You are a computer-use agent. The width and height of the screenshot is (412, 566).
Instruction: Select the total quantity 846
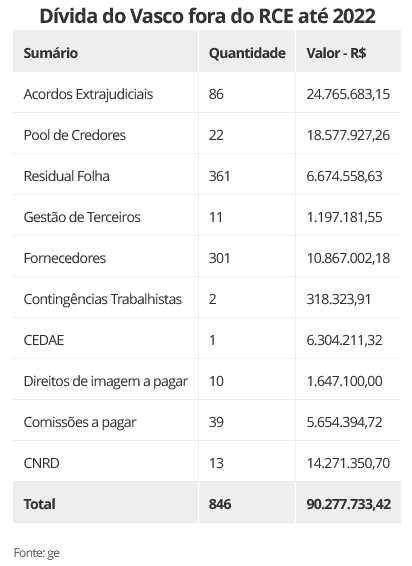coord(220,504)
